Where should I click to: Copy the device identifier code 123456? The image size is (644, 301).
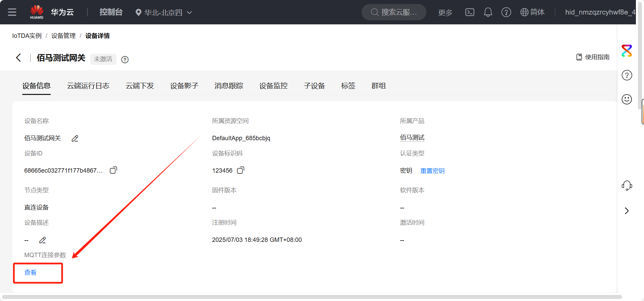pyautogui.click(x=240, y=170)
